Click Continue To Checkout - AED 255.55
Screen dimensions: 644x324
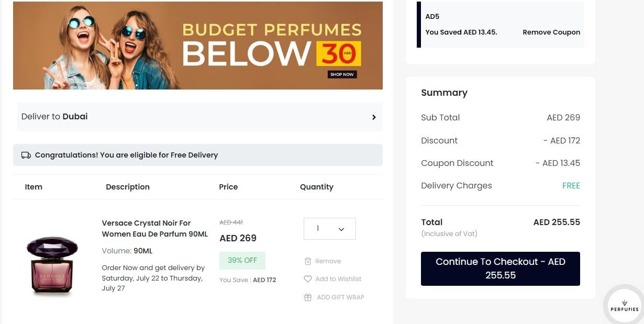coord(500,269)
